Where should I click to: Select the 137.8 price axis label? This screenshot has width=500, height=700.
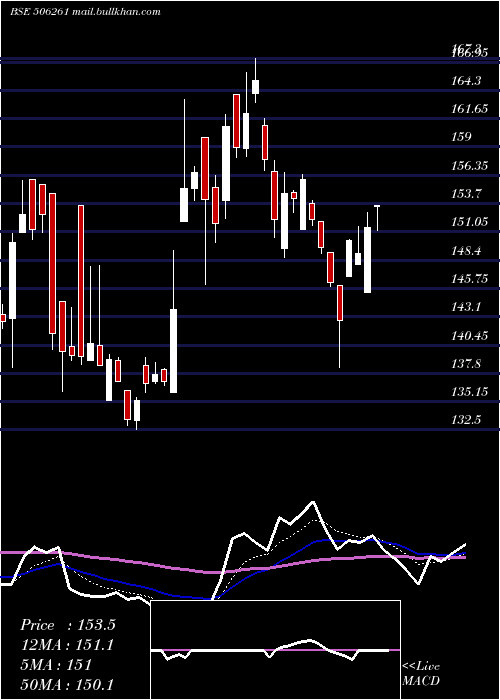tap(467, 364)
